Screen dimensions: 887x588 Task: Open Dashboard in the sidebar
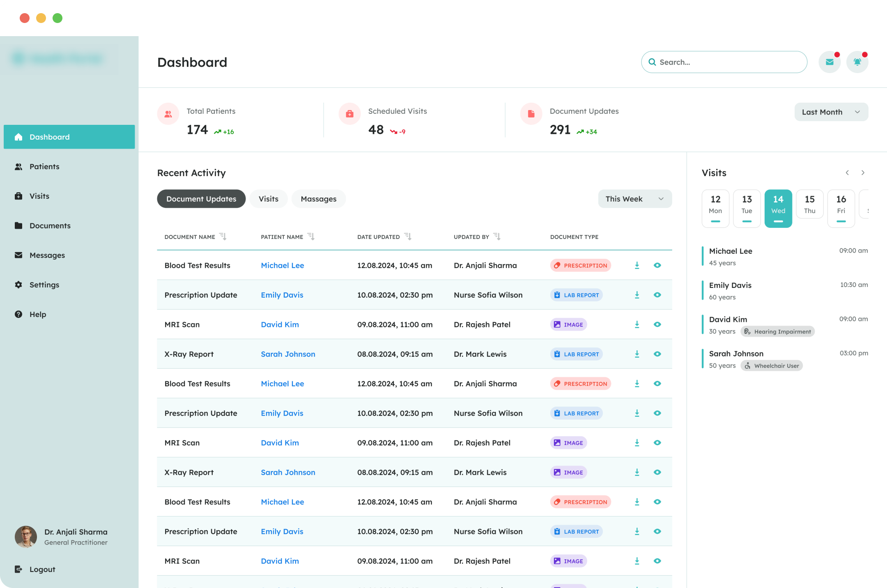[x=69, y=137]
